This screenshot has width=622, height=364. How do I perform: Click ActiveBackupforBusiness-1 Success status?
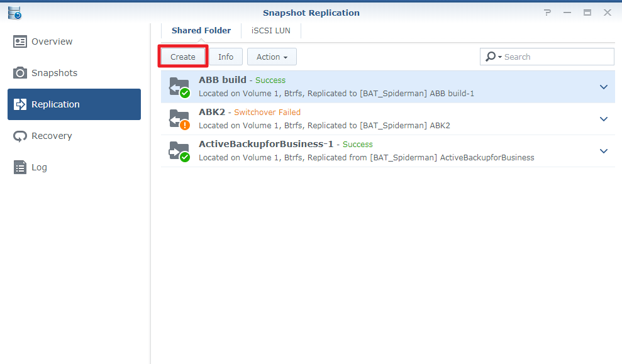pyautogui.click(x=358, y=145)
